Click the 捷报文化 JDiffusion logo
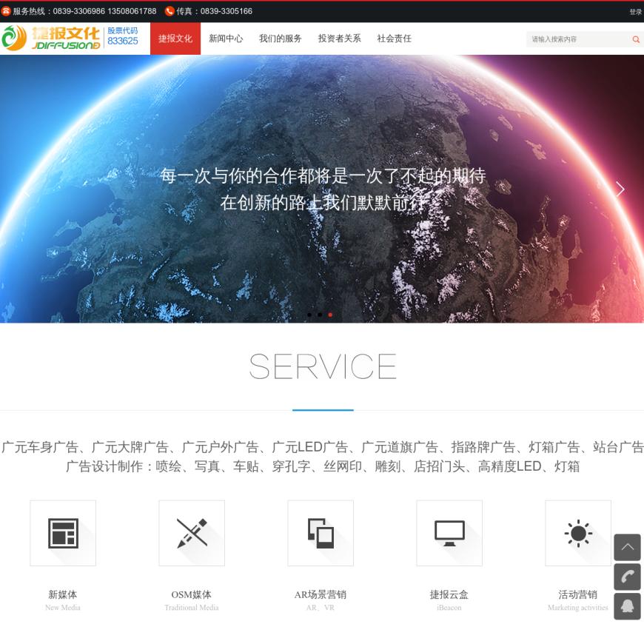This screenshot has width=644, height=644. tap(51, 38)
